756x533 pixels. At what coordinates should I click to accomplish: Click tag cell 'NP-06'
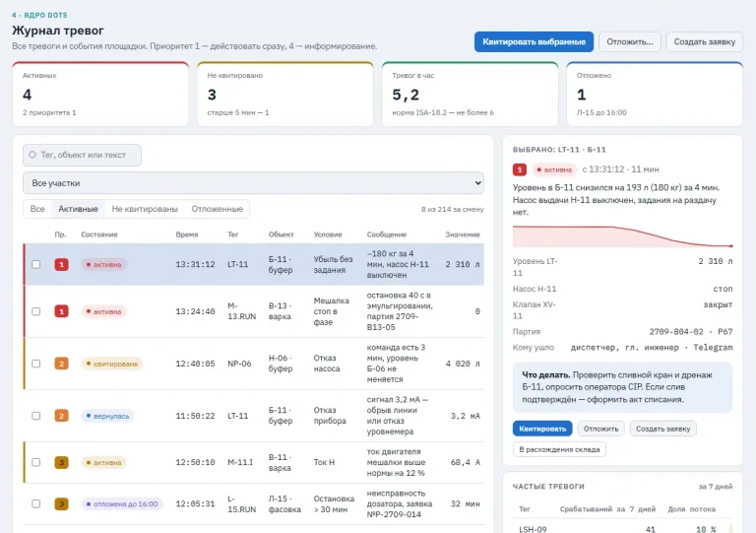click(239, 364)
